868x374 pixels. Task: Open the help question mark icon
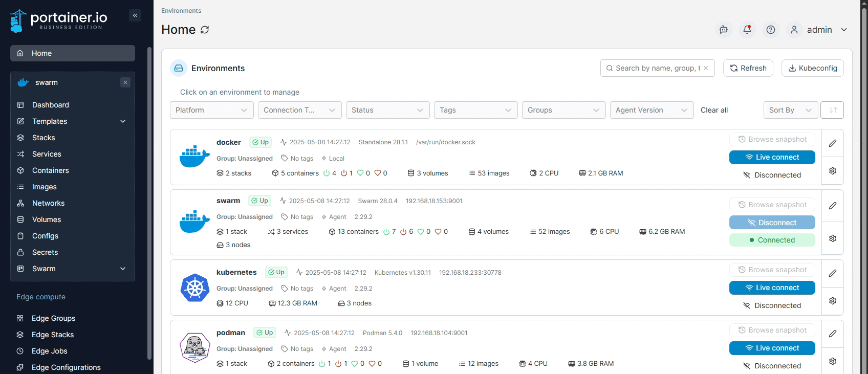point(771,30)
